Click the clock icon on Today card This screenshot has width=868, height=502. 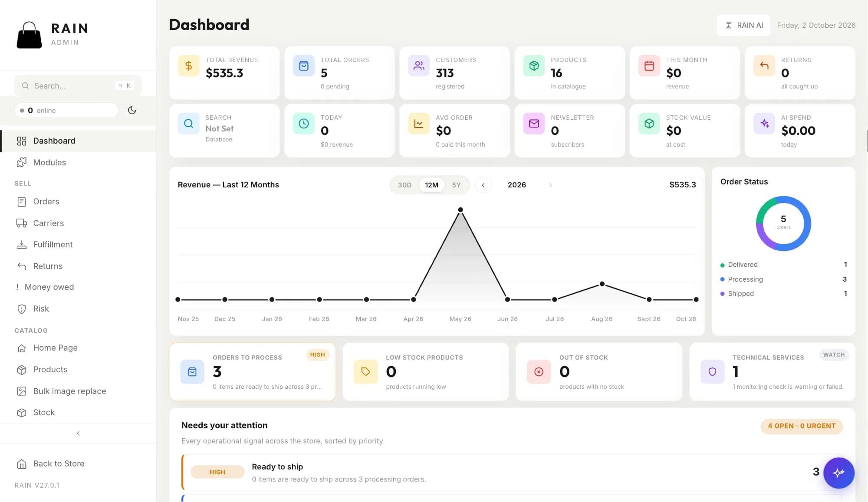point(304,124)
